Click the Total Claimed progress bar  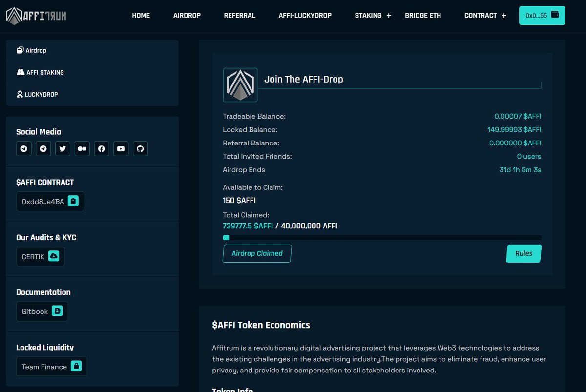pyautogui.click(x=382, y=238)
